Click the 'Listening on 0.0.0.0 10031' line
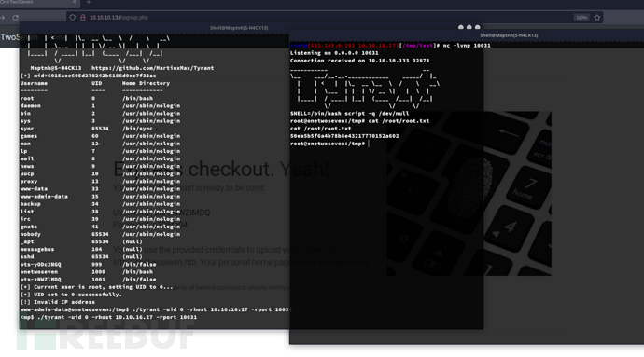Image resolution: width=644 pixels, height=357 pixels. coord(334,53)
